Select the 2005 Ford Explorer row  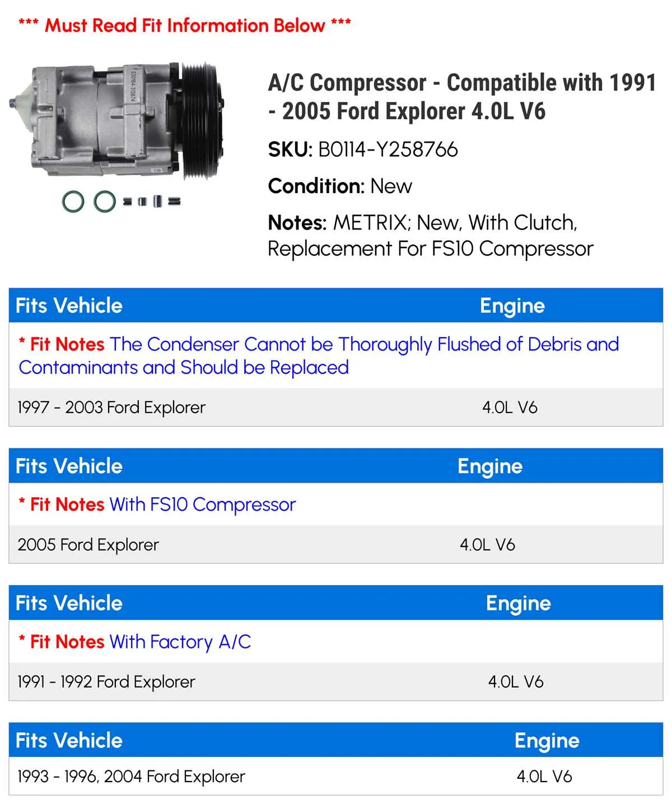(x=336, y=544)
